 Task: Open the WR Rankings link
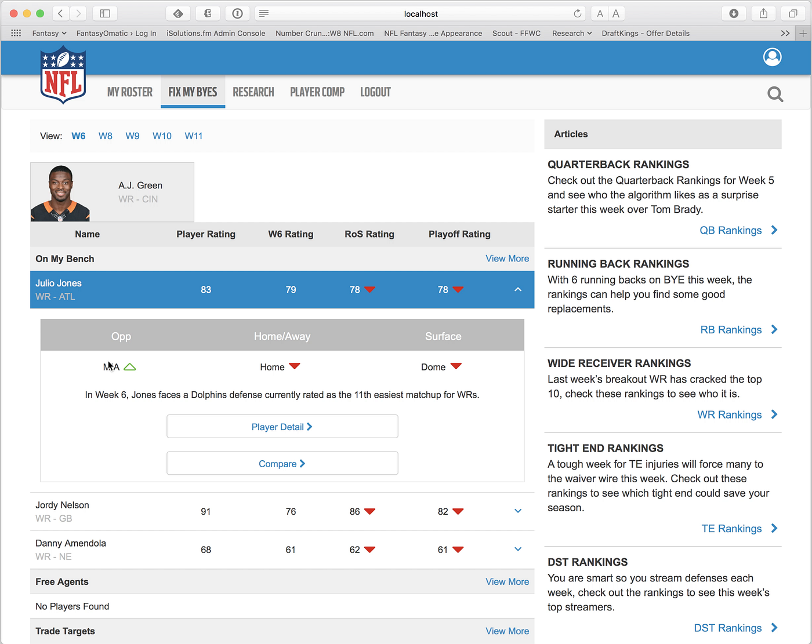point(737,414)
